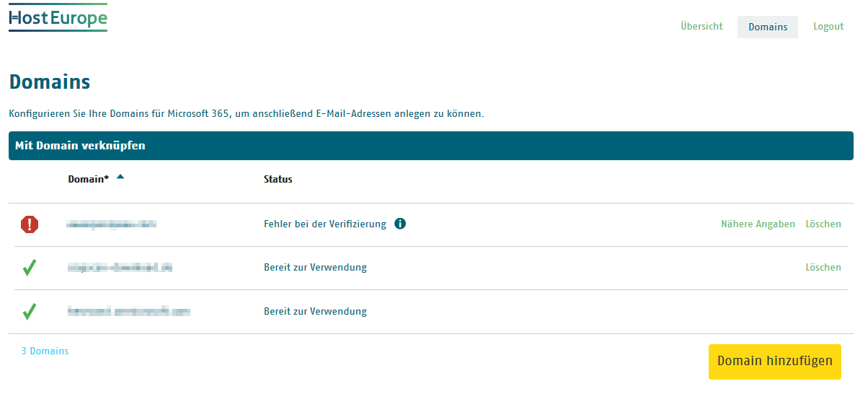Click the Mit Domain verknüpfen header bar
Viewport: 868px width, 394px height.
pyautogui.click(x=431, y=146)
